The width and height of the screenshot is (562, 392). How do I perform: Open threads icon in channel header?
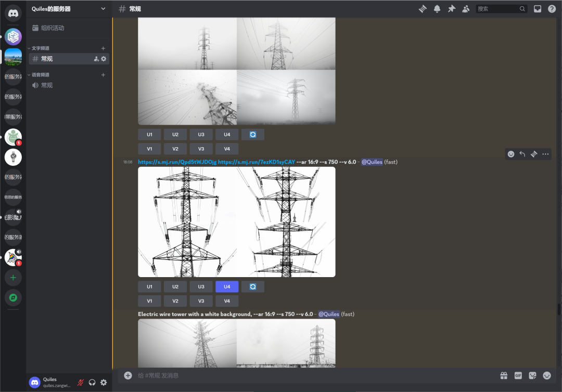(x=423, y=9)
